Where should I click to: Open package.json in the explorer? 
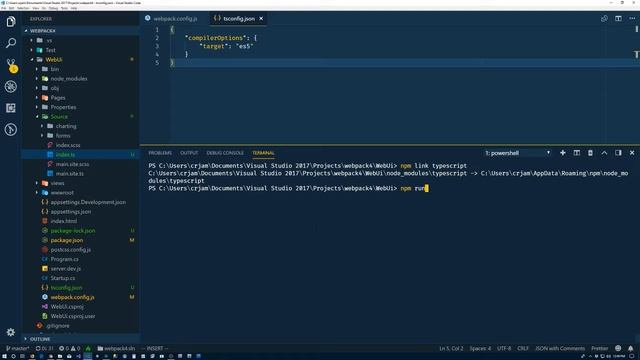click(x=80, y=240)
